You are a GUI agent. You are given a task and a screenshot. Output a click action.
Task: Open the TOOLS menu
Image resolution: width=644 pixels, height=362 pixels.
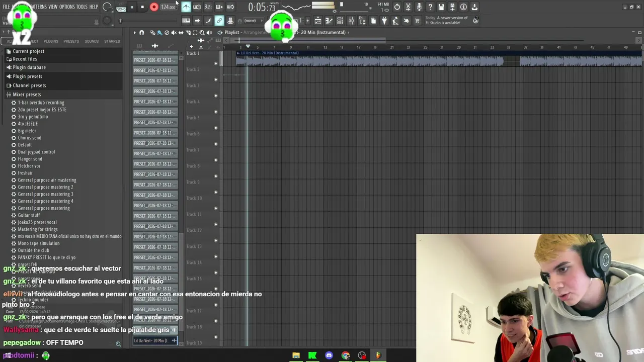pos(82,7)
